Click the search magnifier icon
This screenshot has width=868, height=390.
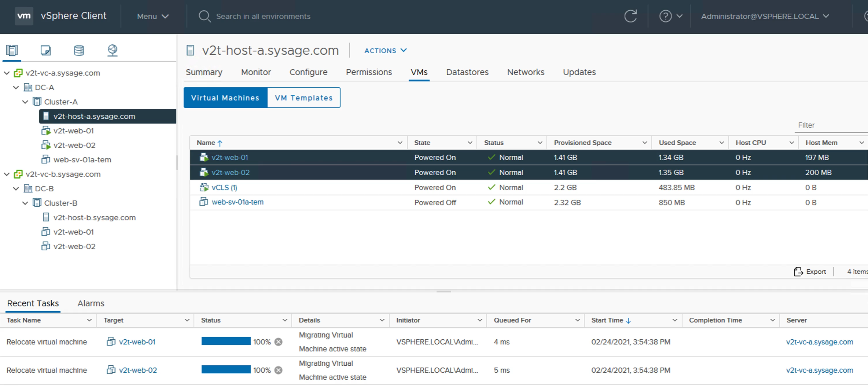204,16
